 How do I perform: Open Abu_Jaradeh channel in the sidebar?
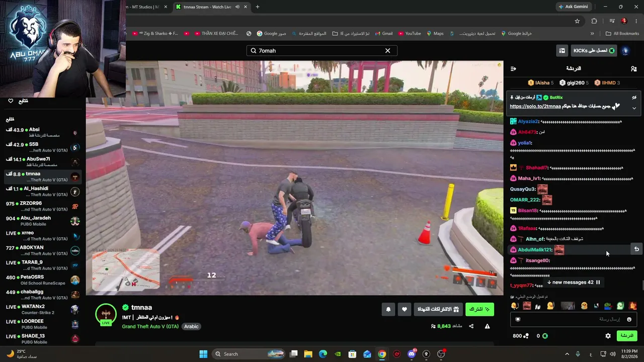43,221
